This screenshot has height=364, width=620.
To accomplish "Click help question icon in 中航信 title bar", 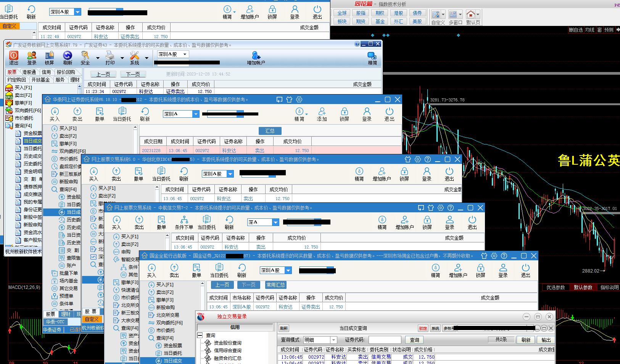I will pyautogui.click(x=451, y=208).
